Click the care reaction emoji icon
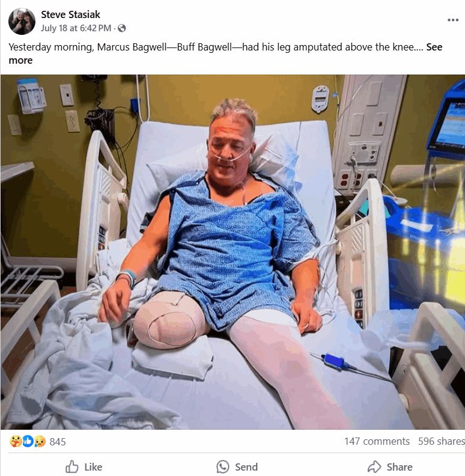Image resolution: width=465 pixels, height=476 pixels. 15,441
